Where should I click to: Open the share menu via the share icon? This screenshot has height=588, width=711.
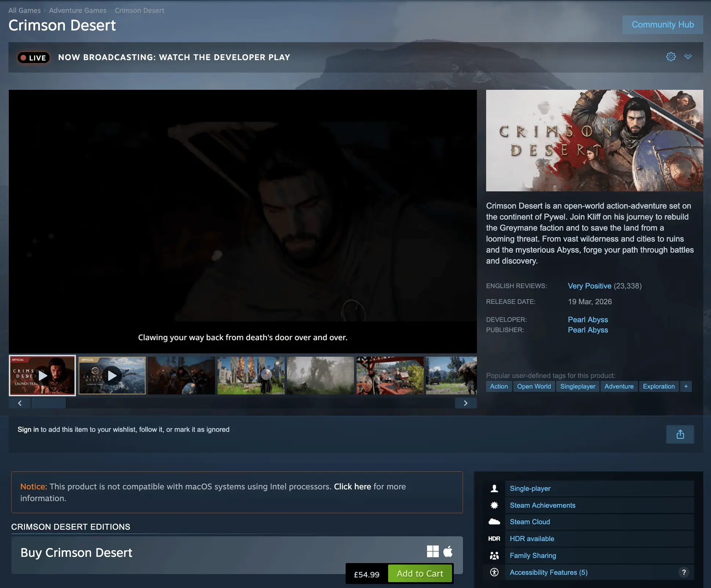click(x=680, y=434)
